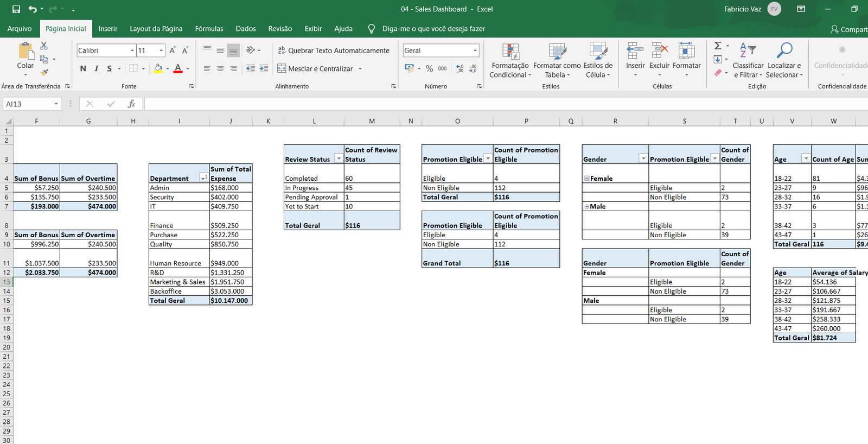Select column L header
The height and width of the screenshot is (444, 868).
[314, 121]
